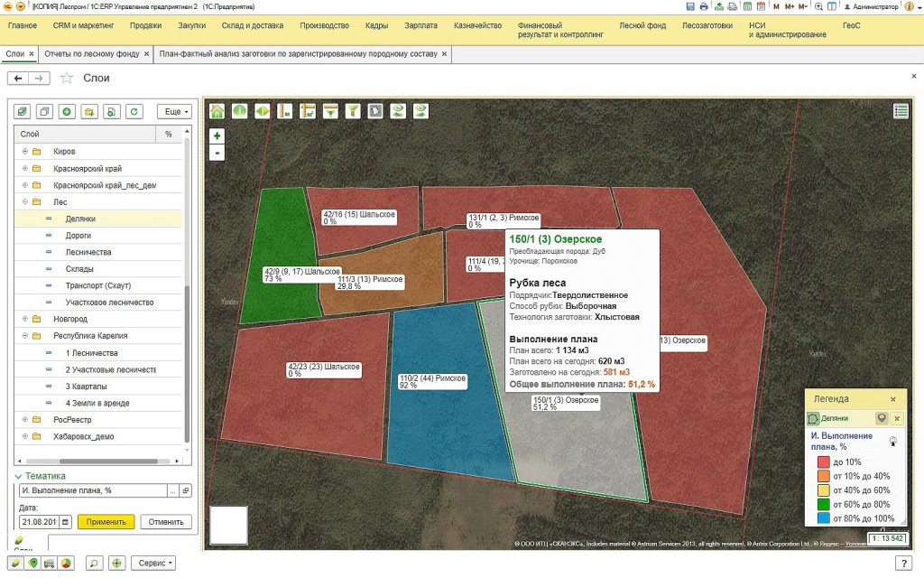Click the green от 60% до 80% swatch

(x=823, y=504)
